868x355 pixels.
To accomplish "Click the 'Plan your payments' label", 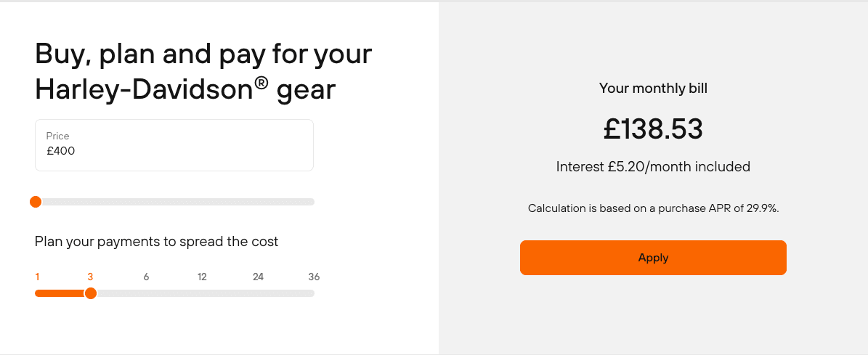I will pyautogui.click(x=156, y=242).
